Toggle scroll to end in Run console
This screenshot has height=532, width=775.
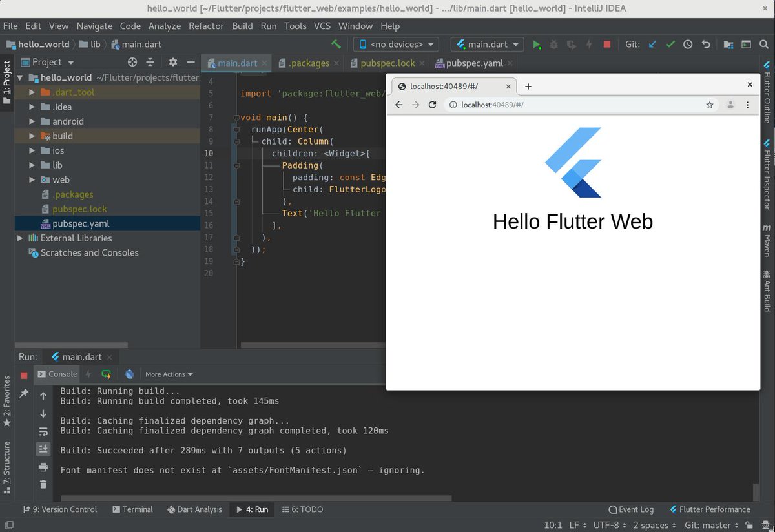[x=43, y=449]
